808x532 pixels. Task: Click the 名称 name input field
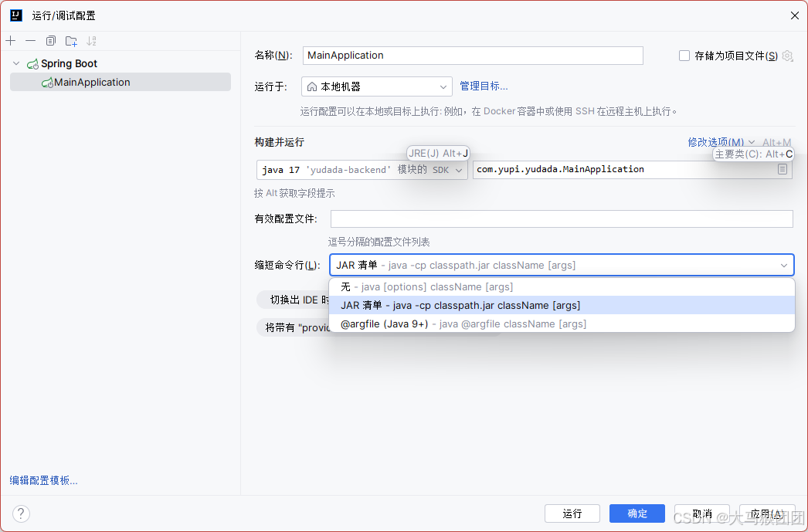pyautogui.click(x=473, y=56)
